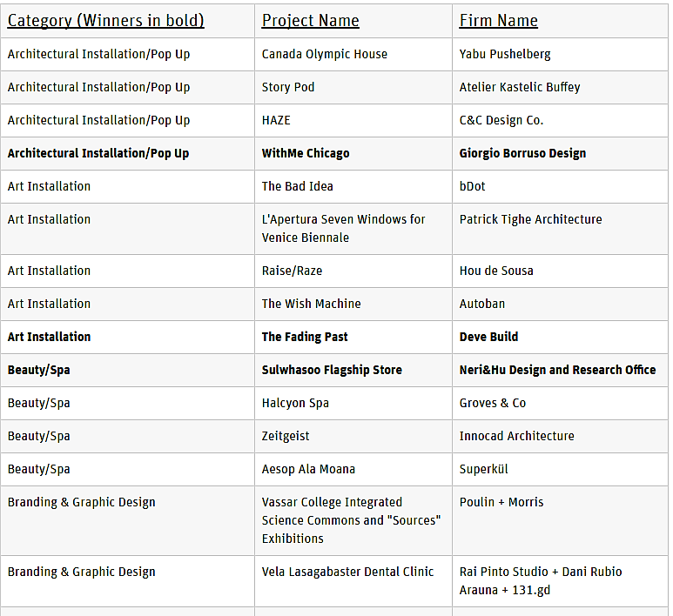Click Neri&Hu Design and Research Office
This screenshot has width=673, height=616.
(x=557, y=370)
